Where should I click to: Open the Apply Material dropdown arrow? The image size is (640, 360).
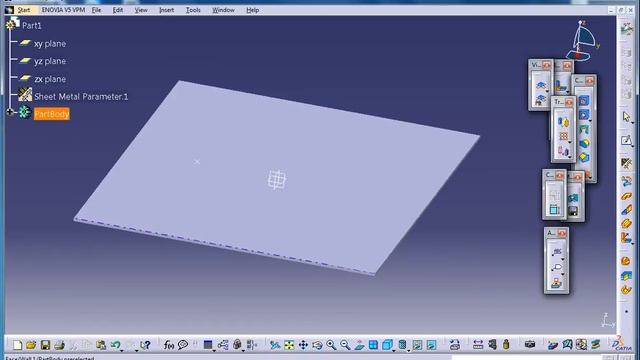[214, 350]
